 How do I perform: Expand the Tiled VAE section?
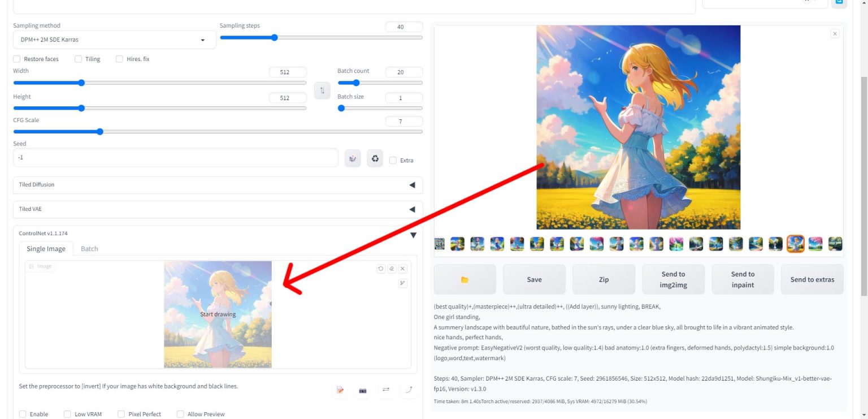click(218, 209)
